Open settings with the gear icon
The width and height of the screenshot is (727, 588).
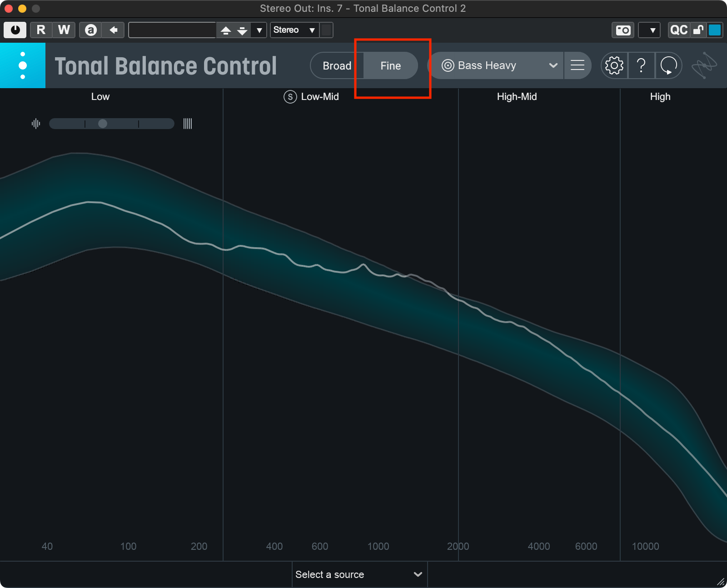[614, 65]
